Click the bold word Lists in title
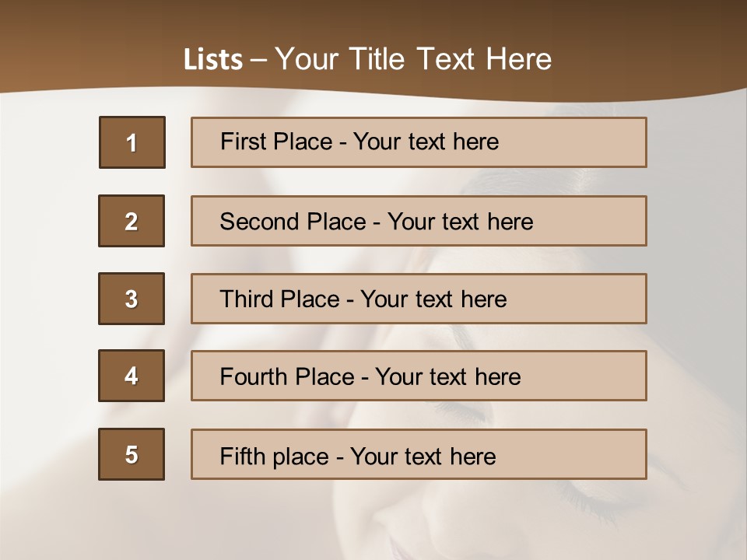The width and height of the screenshot is (747, 560). click(x=213, y=60)
